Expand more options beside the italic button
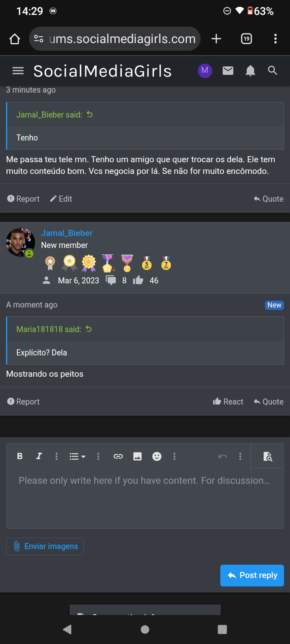The image size is (290, 644). coord(56,456)
